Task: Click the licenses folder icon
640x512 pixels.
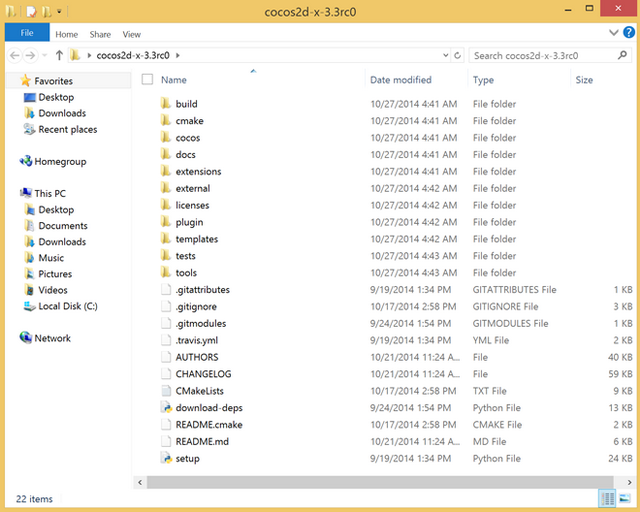Action: pos(165,205)
